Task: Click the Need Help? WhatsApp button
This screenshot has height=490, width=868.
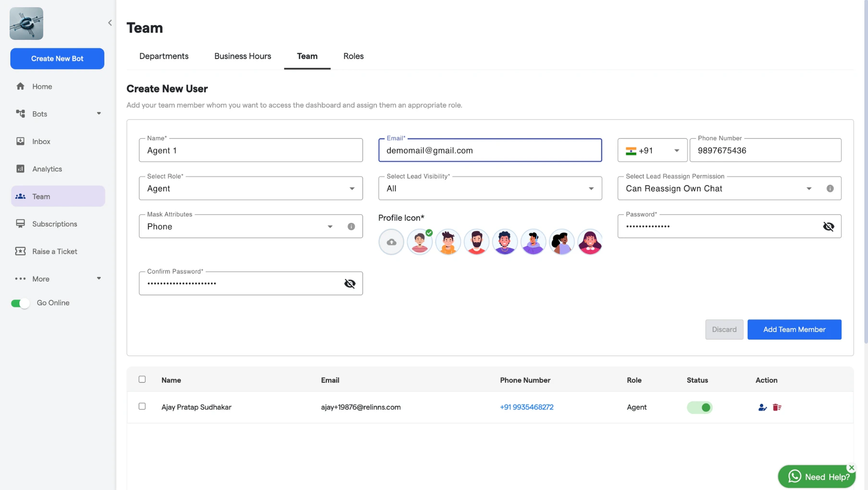Action: tap(817, 477)
